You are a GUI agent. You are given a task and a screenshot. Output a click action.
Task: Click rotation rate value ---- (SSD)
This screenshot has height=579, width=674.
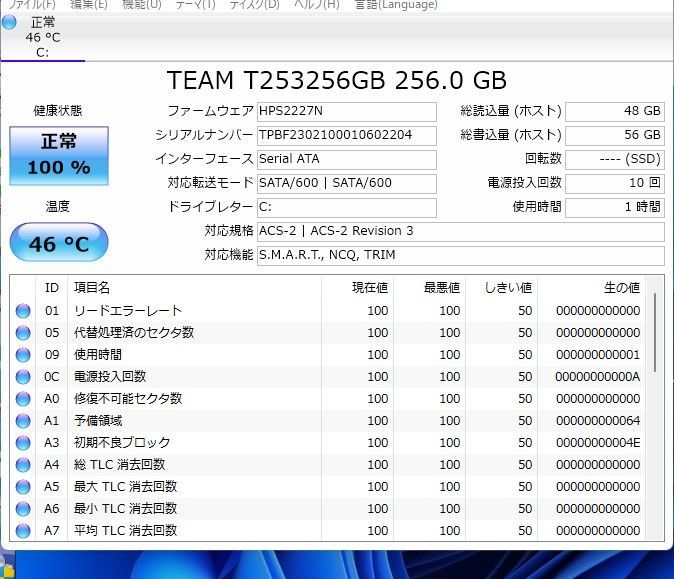pos(615,159)
